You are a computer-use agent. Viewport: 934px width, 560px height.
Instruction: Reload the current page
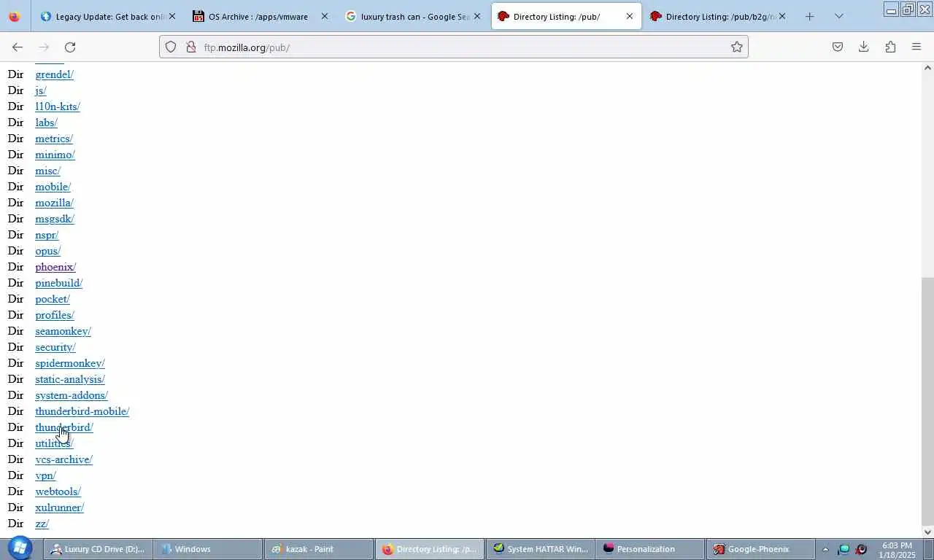point(70,47)
